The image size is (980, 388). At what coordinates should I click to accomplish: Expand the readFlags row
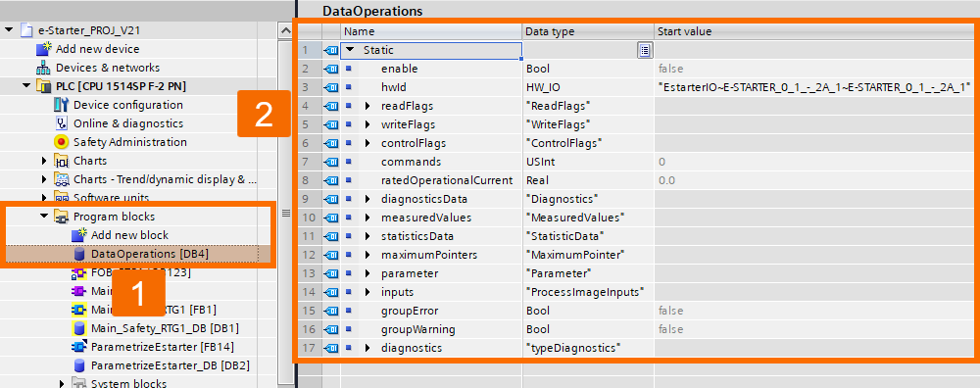pos(368,106)
